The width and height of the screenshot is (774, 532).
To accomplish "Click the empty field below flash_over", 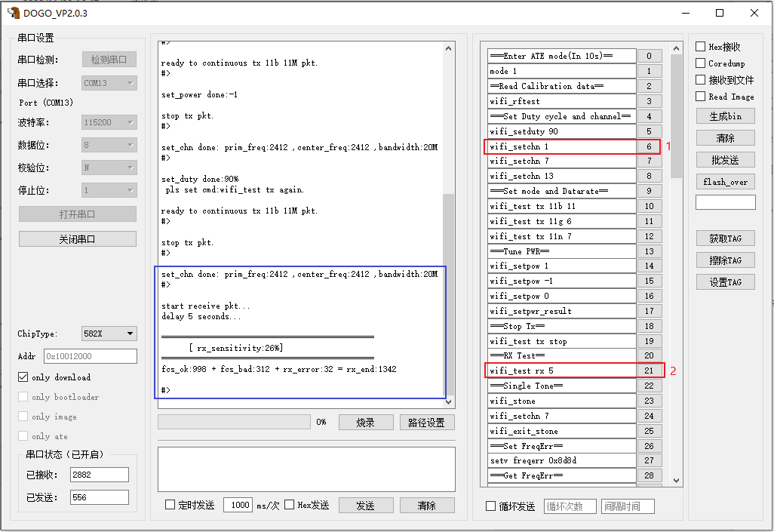I will tap(726, 202).
